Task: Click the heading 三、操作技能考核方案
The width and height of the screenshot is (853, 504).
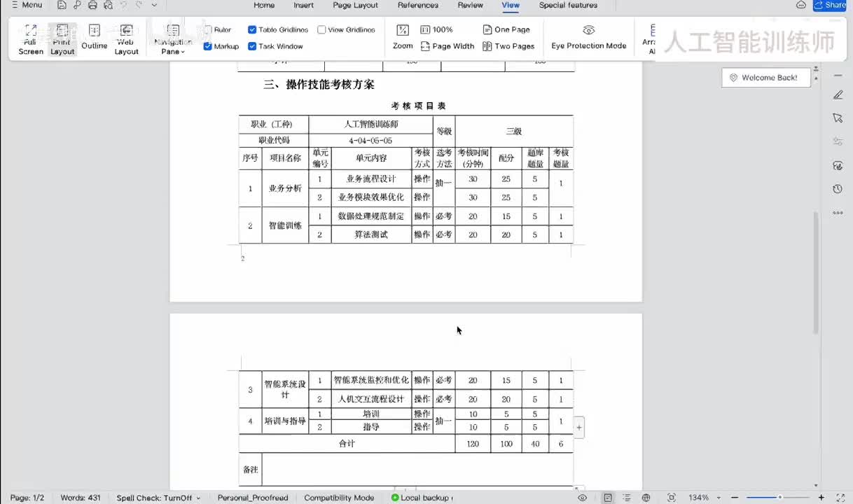Action: [x=319, y=85]
